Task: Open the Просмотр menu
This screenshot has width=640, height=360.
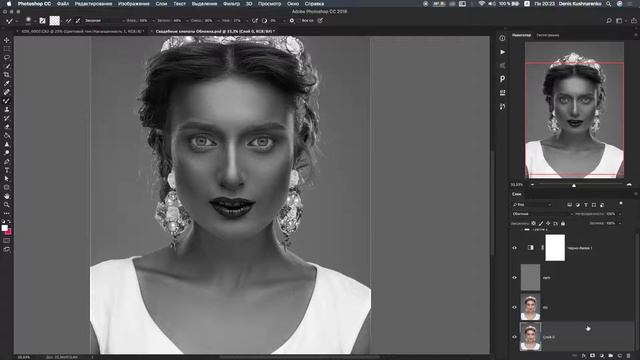Action: pos(269,4)
